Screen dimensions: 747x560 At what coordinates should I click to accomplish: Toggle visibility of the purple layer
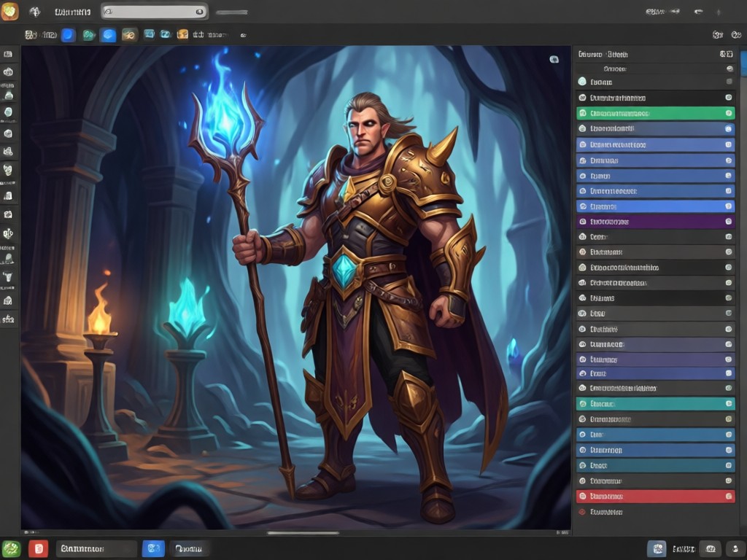coord(729,222)
